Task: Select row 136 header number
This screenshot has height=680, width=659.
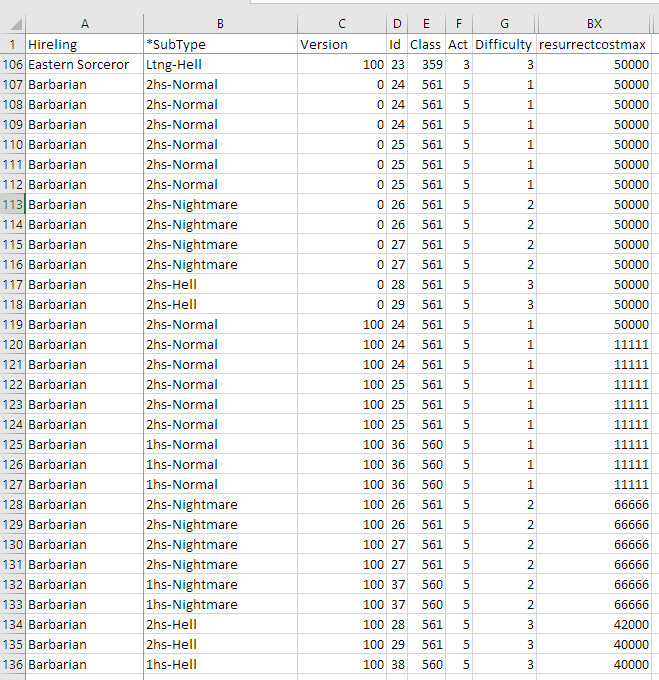Action: [x=12, y=664]
